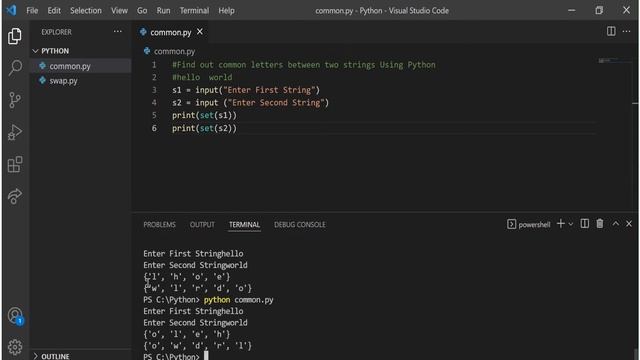Click the print(set(s1)) code line
The width and height of the screenshot is (640, 360).
pos(204,116)
